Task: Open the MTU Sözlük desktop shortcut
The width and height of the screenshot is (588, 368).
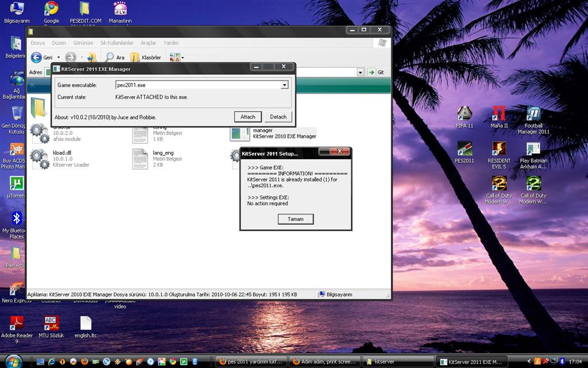Action: coord(51,327)
